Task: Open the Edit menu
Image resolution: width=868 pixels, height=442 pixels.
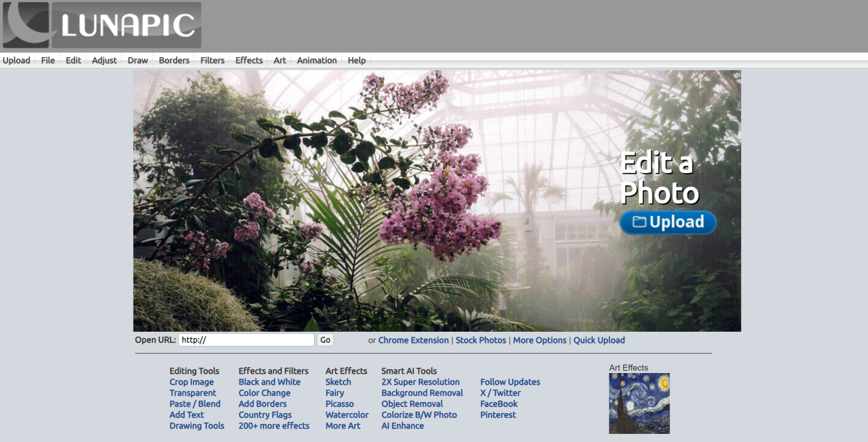Action: [x=73, y=60]
